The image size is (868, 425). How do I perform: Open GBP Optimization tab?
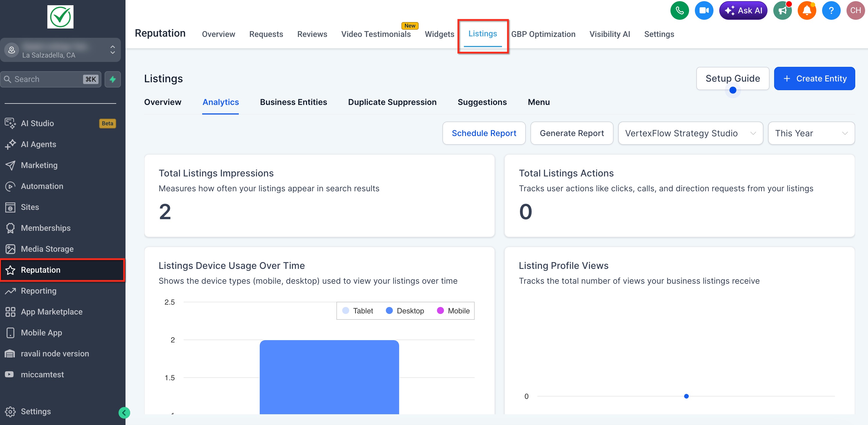(x=543, y=34)
